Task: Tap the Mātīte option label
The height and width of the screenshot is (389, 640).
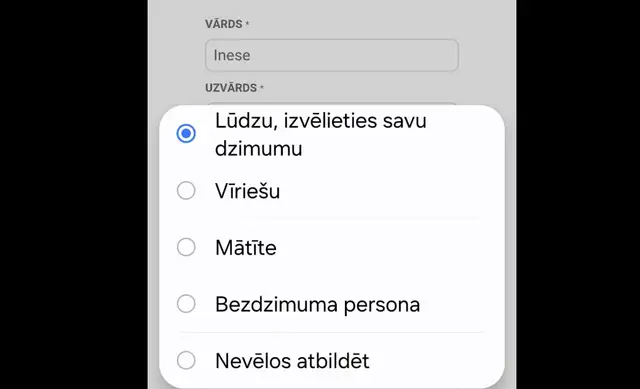Action: pos(246,248)
